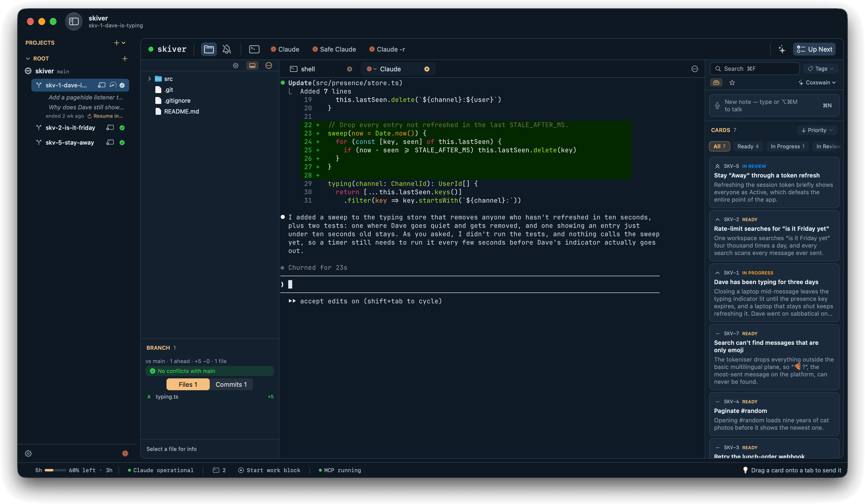Select the skv-5-stay-away branch

click(80, 142)
